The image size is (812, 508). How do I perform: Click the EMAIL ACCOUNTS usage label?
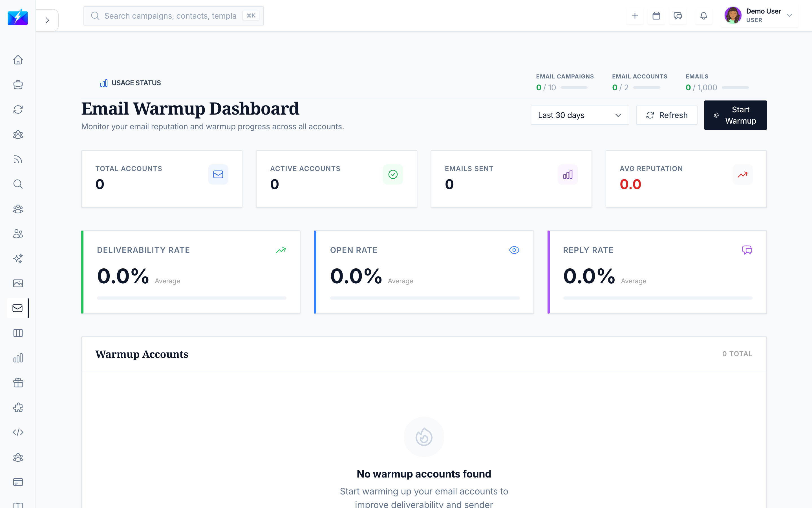pos(639,76)
